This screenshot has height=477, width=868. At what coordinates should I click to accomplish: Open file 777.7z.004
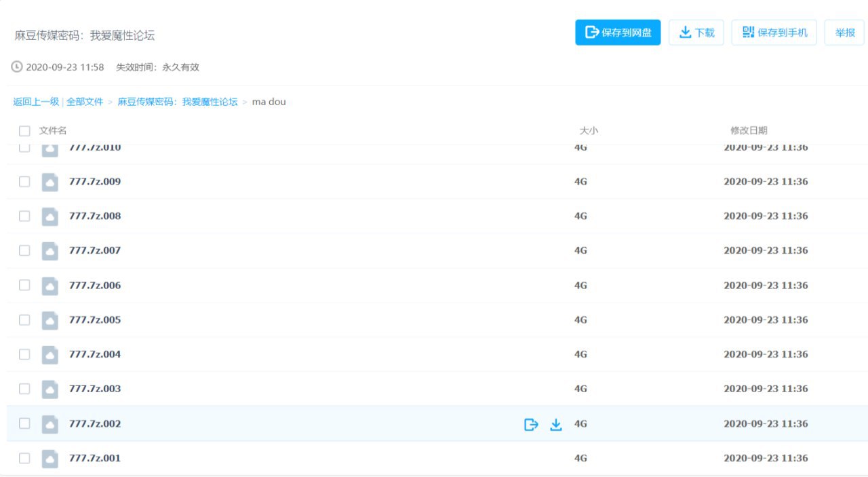[x=95, y=355]
